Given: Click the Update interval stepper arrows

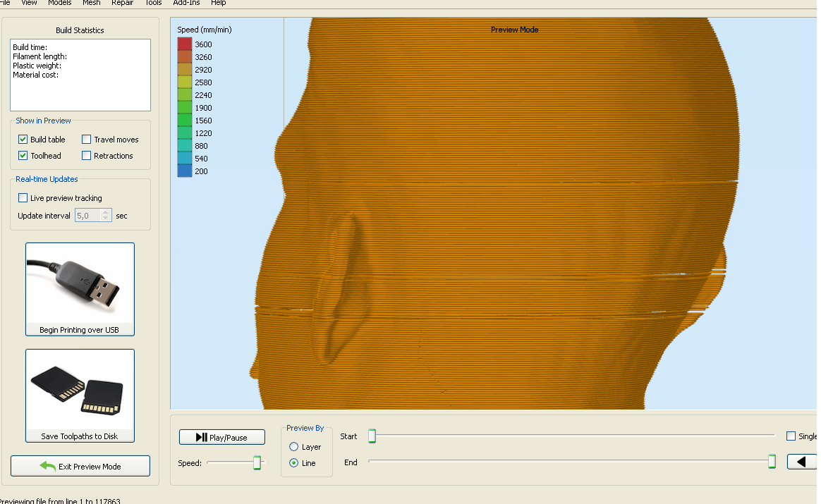Looking at the screenshot, I should pyautogui.click(x=106, y=216).
